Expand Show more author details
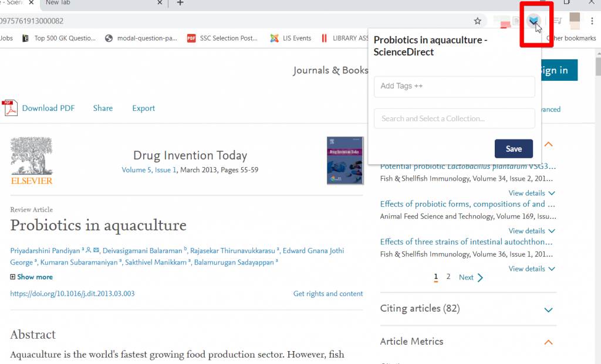 (32, 277)
